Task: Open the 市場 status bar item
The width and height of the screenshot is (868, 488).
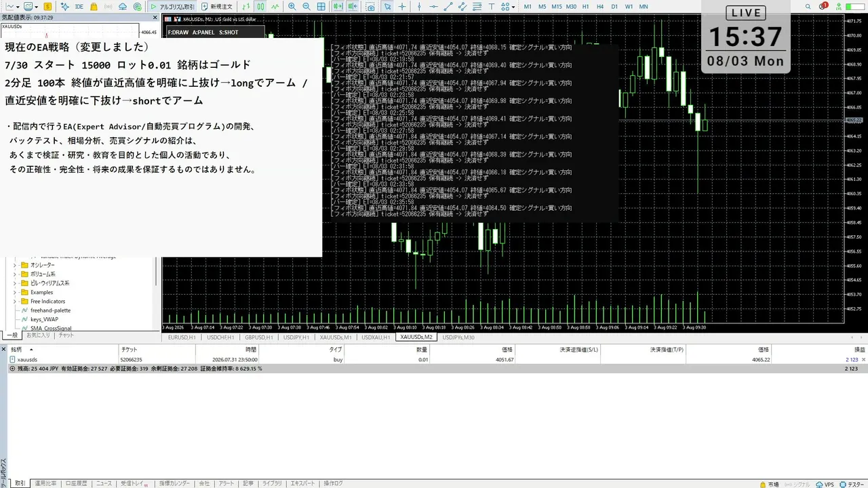Action: [769, 484]
